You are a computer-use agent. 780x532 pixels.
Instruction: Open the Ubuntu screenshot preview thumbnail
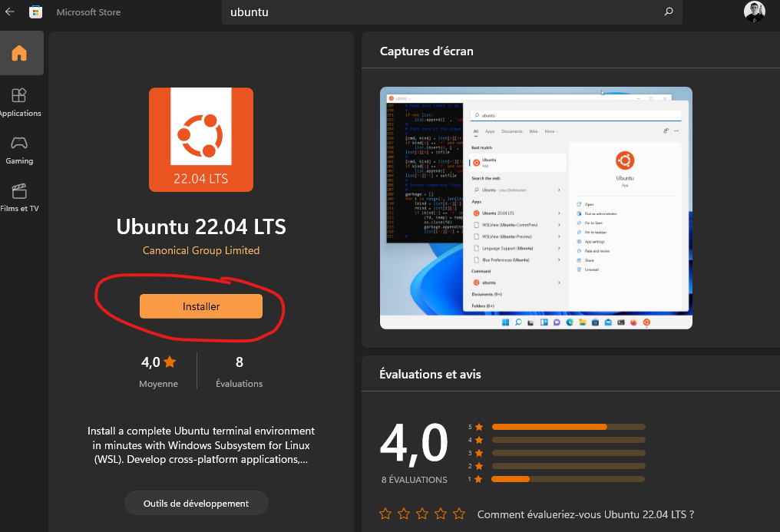tap(536, 207)
